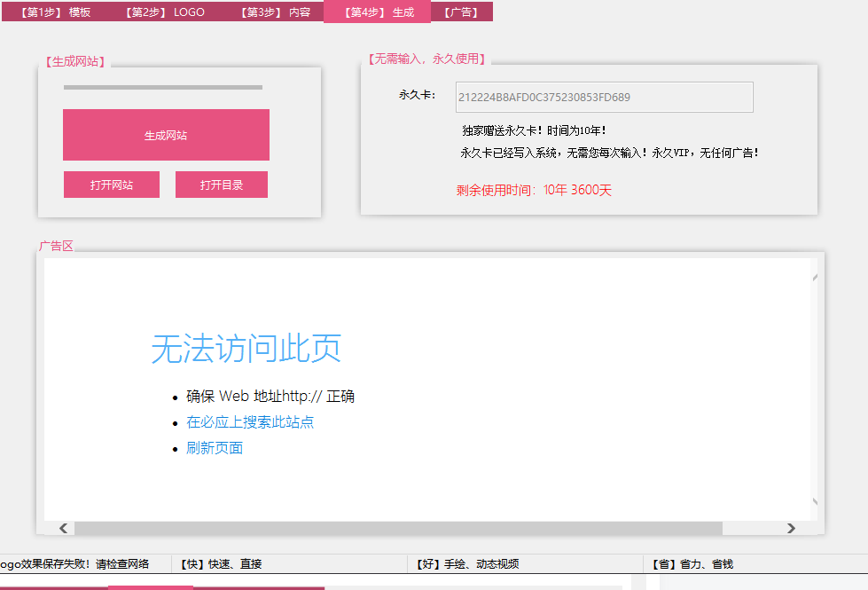Click the large 生成网站 button
Screen dimensions: 868x590
point(166,135)
